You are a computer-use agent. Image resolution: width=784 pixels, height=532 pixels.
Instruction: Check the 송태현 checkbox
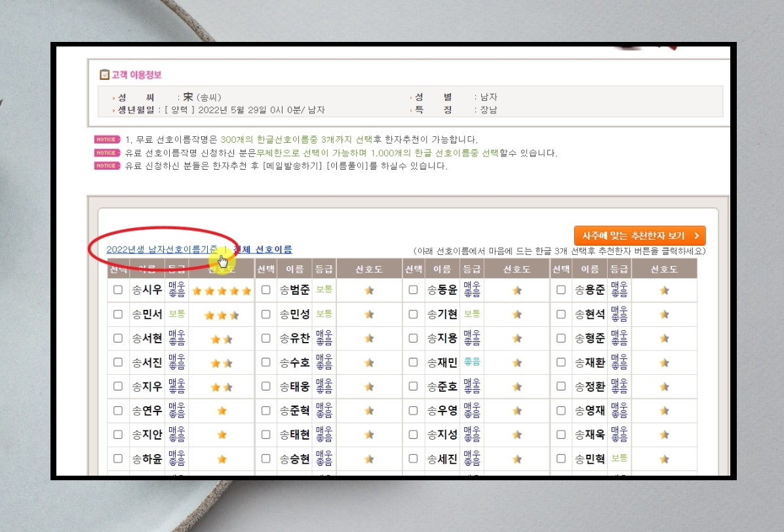tap(266, 434)
